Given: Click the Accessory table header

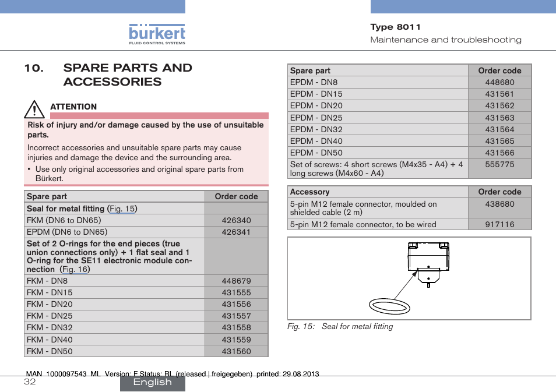Looking at the screenshot, I should tap(309, 192).
